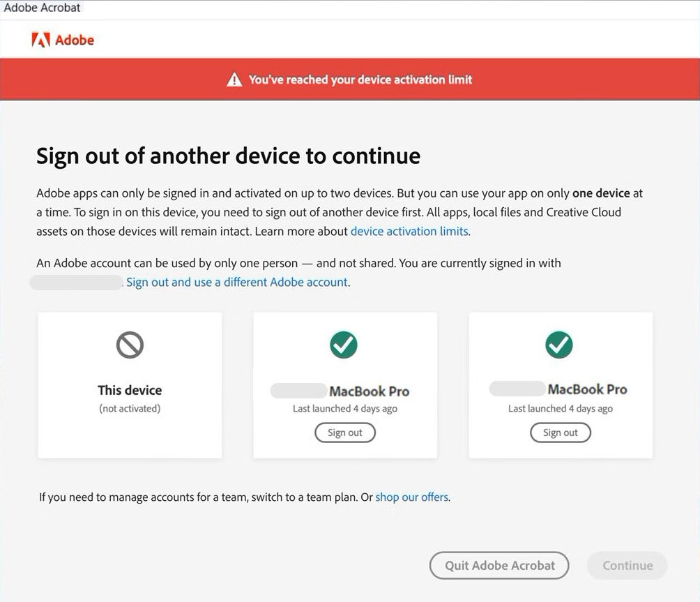The height and width of the screenshot is (602, 700).
Task: Click the green checkmark on the middle MacBook Pro card
Action: pos(343,345)
